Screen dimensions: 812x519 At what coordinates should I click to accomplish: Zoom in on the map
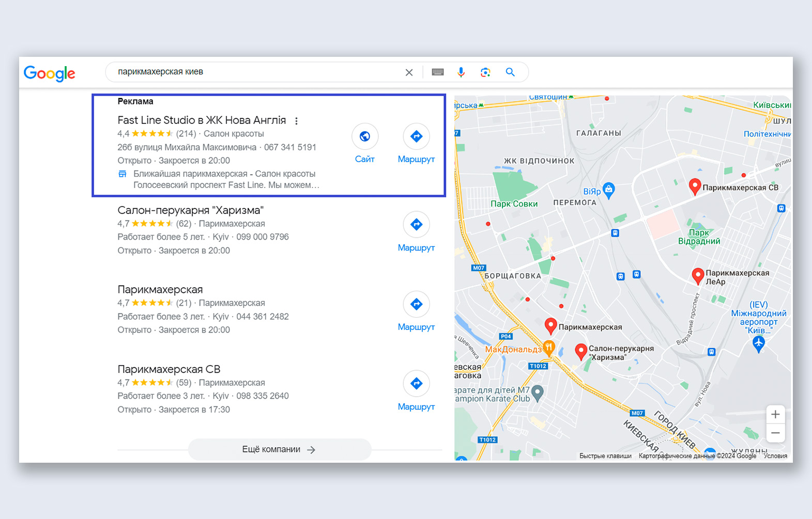[x=775, y=415]
